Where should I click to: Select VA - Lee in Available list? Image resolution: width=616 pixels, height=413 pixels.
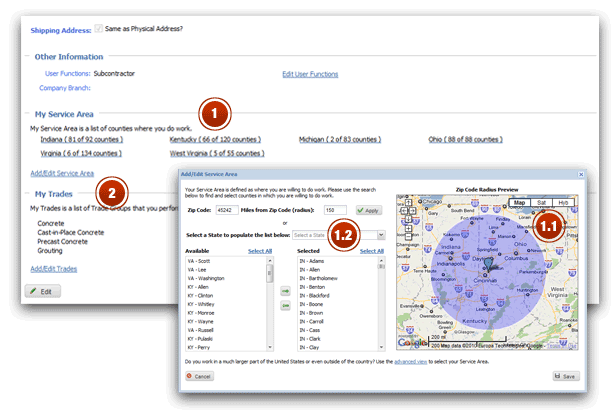pyautogui.click(x=226, y=270)
